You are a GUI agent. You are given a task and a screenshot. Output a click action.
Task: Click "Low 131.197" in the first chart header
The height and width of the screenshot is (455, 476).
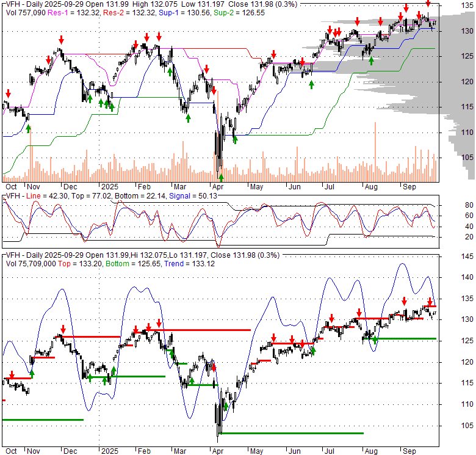click(x=203, y=4)
